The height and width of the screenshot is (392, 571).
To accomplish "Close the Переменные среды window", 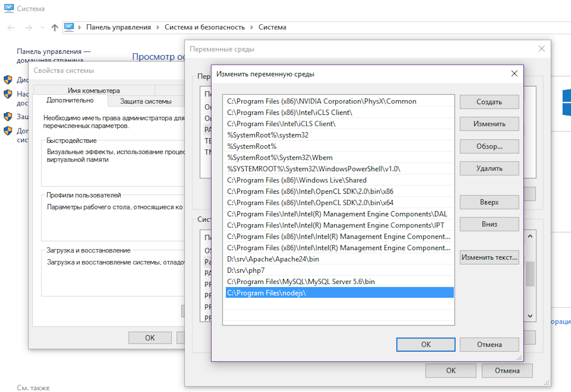I will 541,49.
